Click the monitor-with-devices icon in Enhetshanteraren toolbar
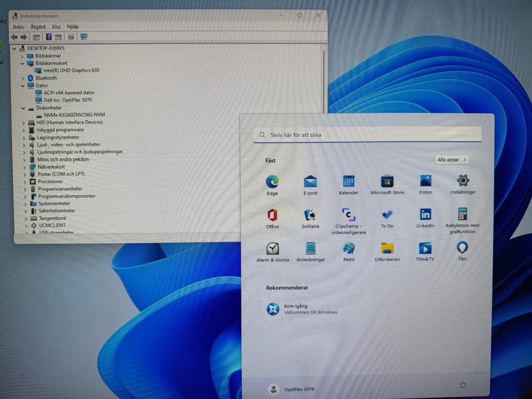The width and height of the screenshot is (532, 399). [x=84, y=37]
